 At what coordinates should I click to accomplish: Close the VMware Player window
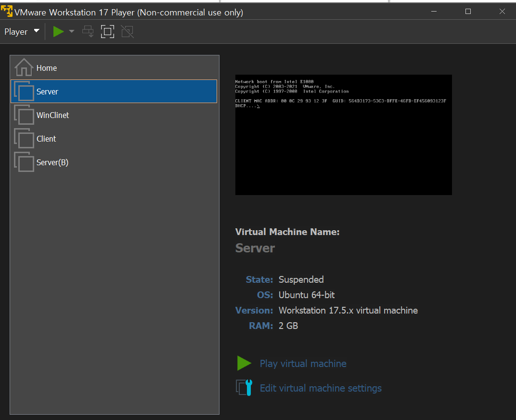(502, 12)
